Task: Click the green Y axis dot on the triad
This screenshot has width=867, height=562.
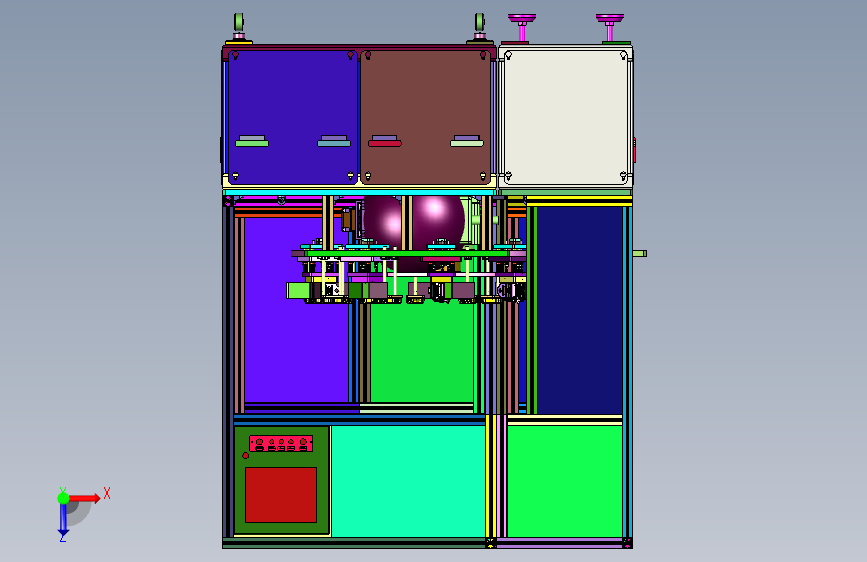Action: 64,498
